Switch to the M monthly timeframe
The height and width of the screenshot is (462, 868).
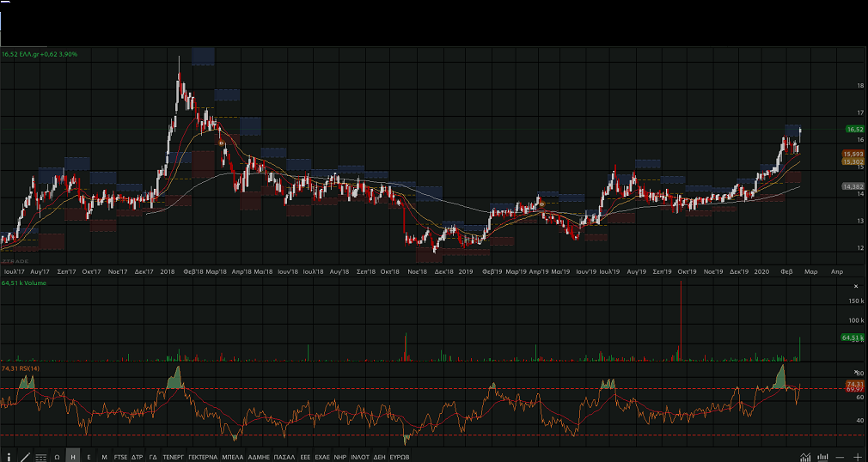point(104,457)
